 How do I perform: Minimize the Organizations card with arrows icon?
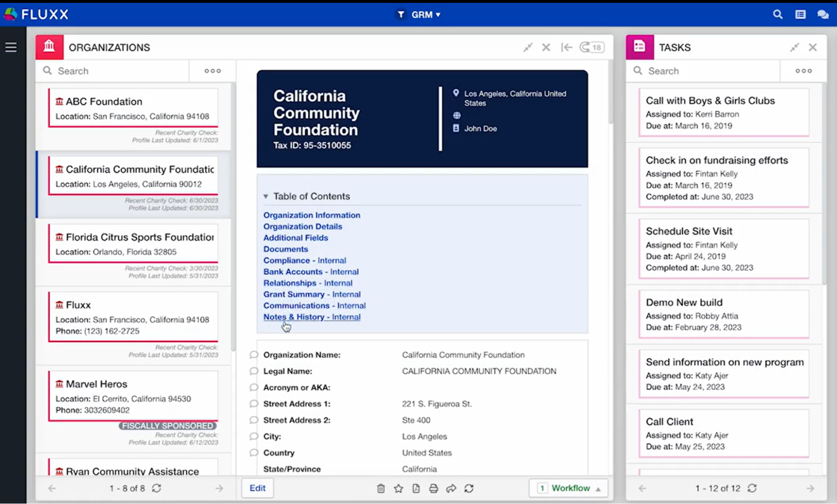[x=528, y=47]
